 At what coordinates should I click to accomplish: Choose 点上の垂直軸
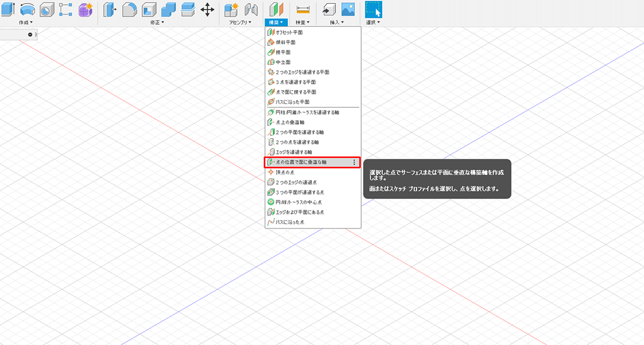click(313, 122)
